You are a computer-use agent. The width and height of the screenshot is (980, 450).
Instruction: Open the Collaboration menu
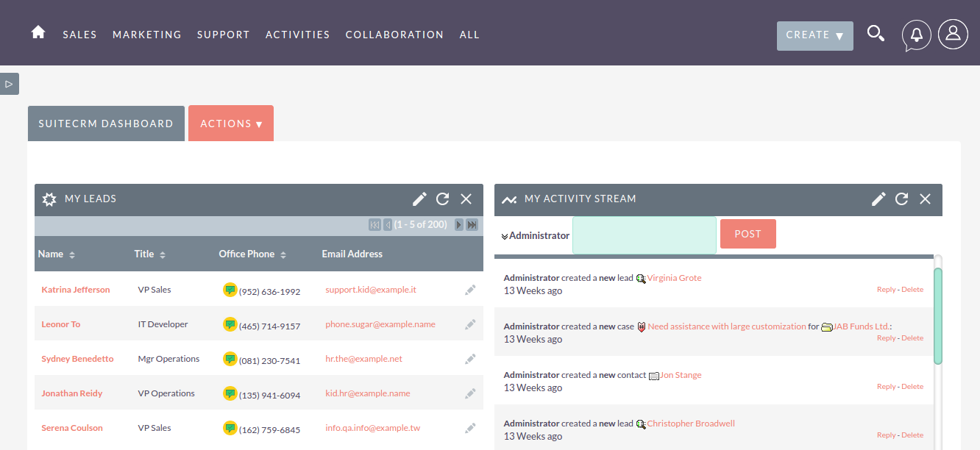394,35
